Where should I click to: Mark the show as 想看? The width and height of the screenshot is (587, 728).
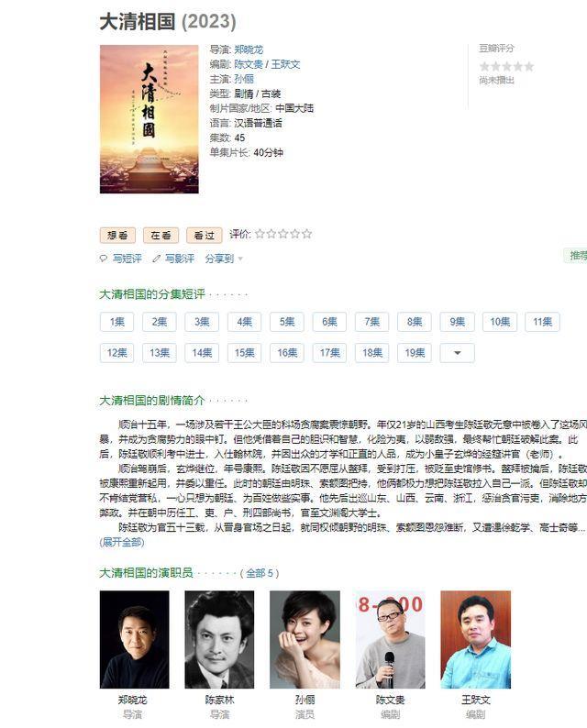(117, 236)
